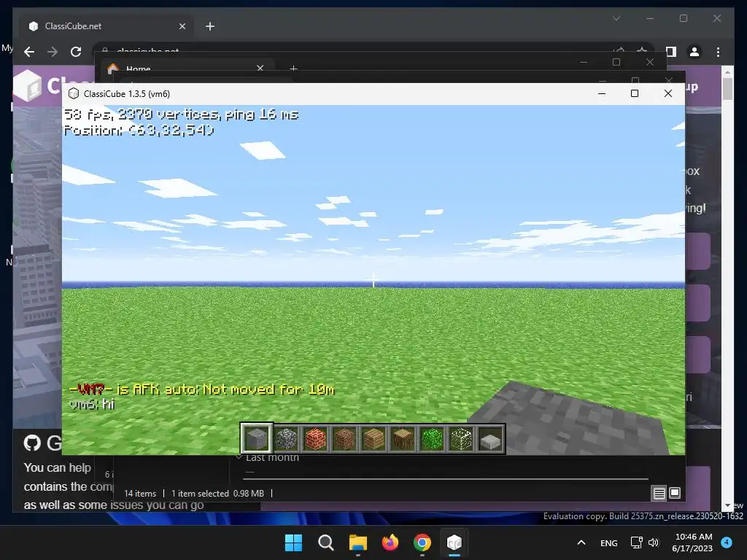This screenshot has width=747, height=560.
Task: Open the notification count badge
Action: 727,542
